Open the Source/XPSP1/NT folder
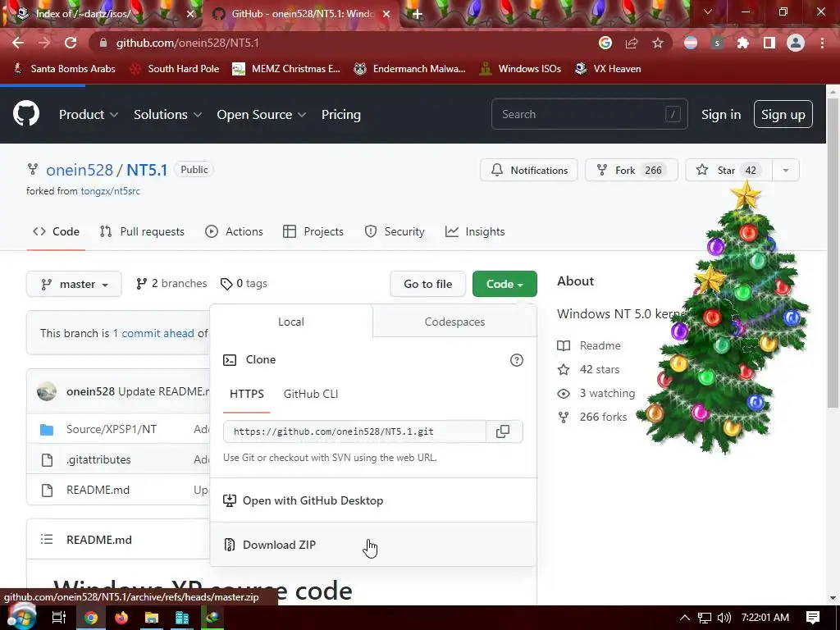 [x=112, y=429]
